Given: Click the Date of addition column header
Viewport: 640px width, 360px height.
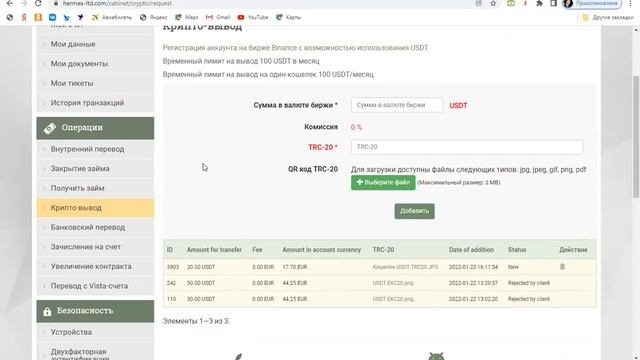Looking at the screenshot, I should [471, 249].
